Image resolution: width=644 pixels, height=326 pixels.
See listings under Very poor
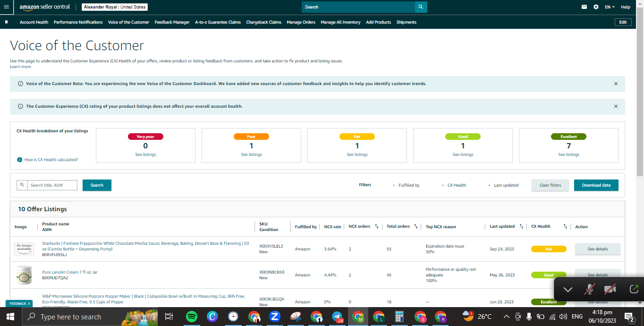click(145, 154)
